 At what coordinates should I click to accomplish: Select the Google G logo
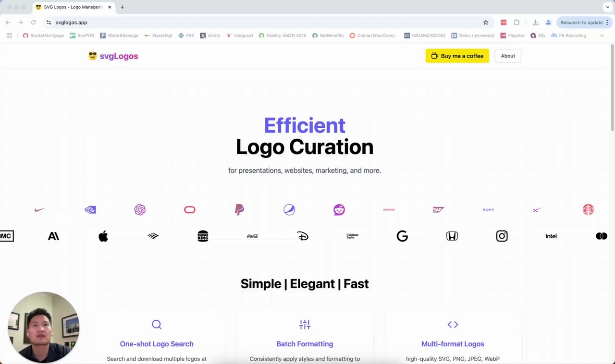(402, 236)
